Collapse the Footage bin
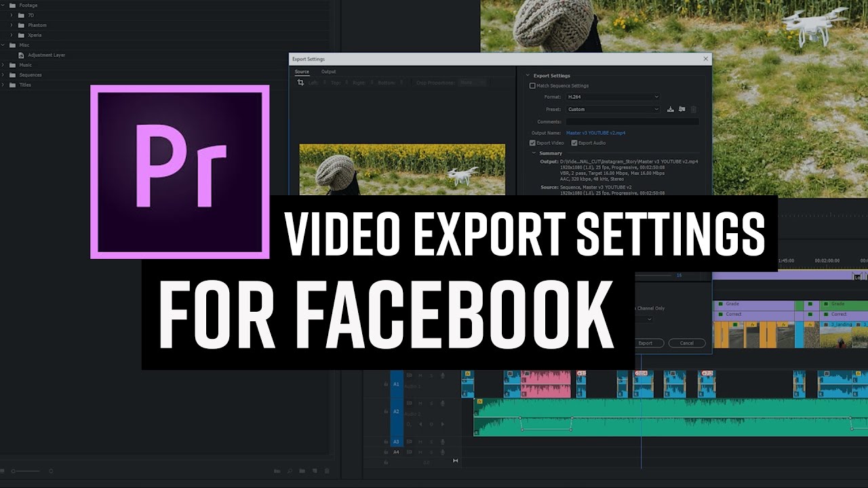 (3, 5)
